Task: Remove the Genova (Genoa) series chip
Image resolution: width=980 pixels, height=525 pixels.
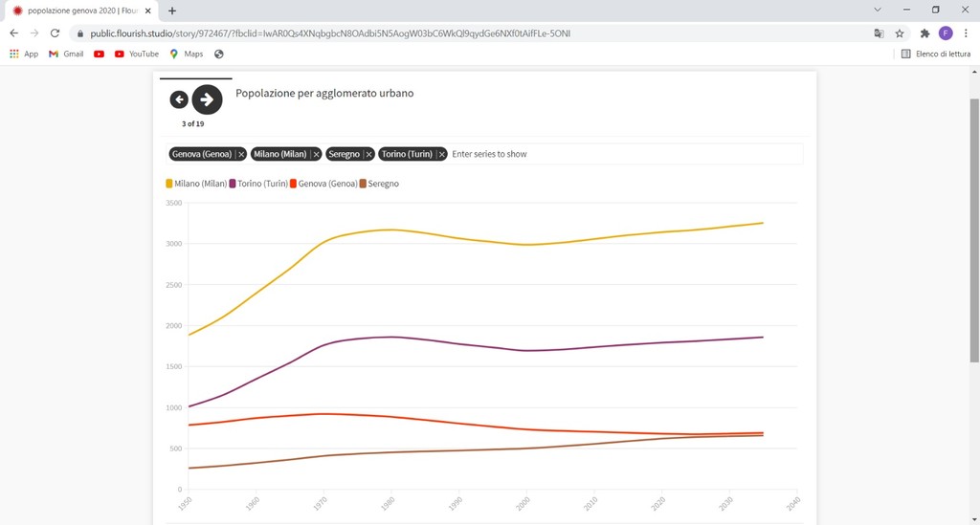Action: click(x=241, y=154)
